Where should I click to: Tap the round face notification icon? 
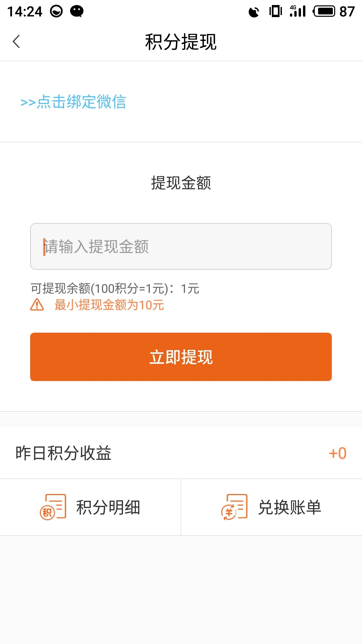tap(56, 11)
